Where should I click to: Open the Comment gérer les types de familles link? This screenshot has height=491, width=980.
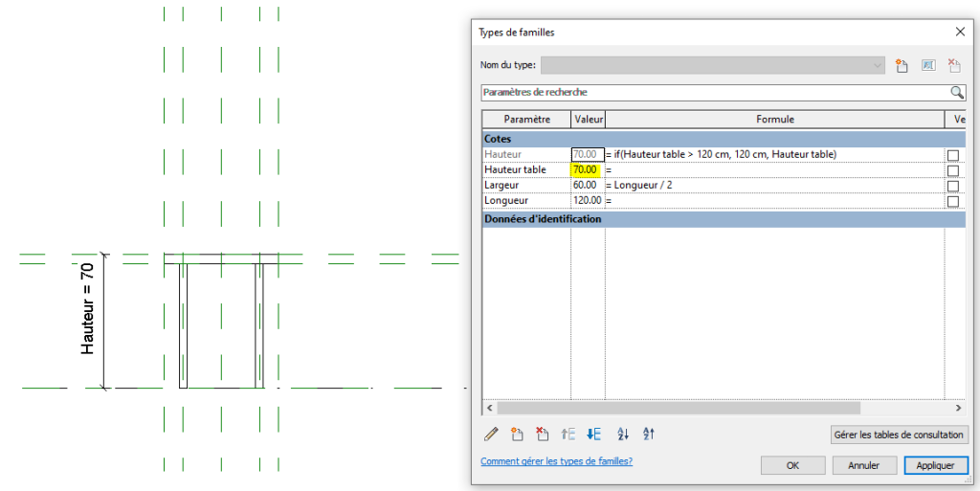(556, 461)
